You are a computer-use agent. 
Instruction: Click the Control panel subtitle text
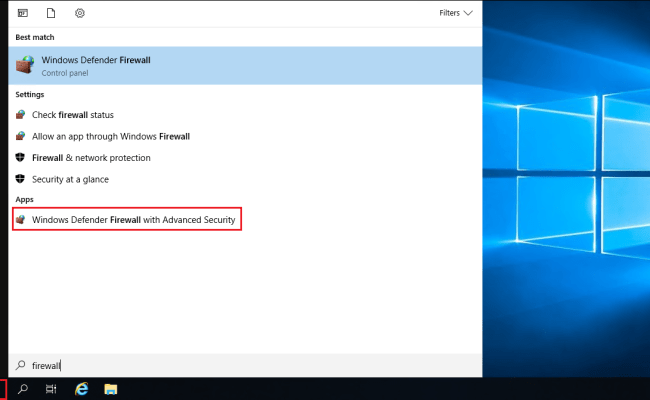pyautogui.click(x=65, y=73)
